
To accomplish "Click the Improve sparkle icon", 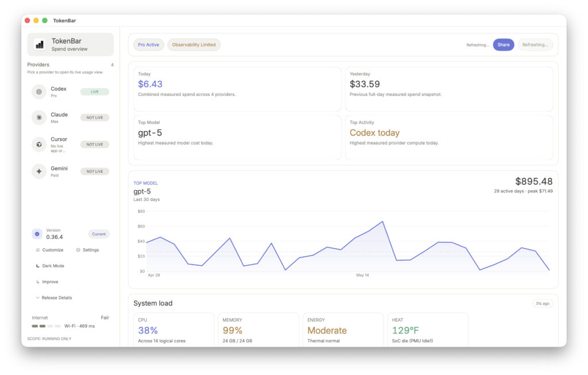I will (37, 282).
